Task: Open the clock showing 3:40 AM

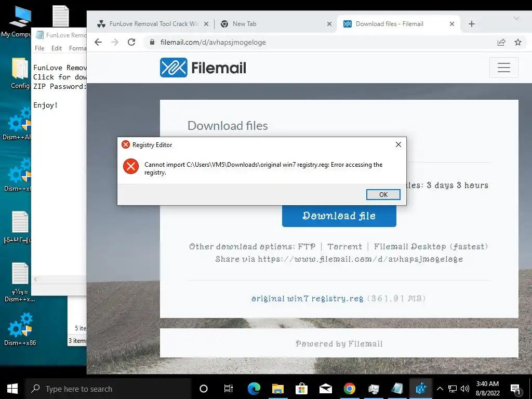Action: tap(487, 389)
